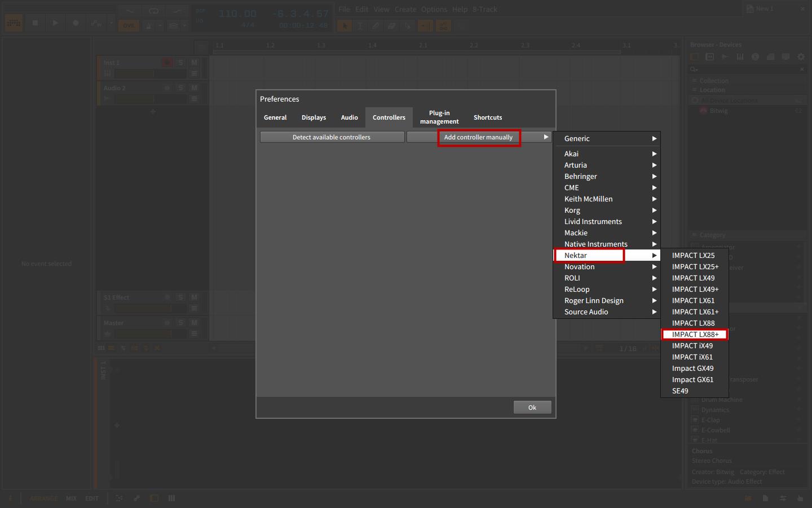Viewport: 812px width, 508px height.
Task: Expand the Generic controller submenu
Action: pyautogui.click(x=606, y=138)
